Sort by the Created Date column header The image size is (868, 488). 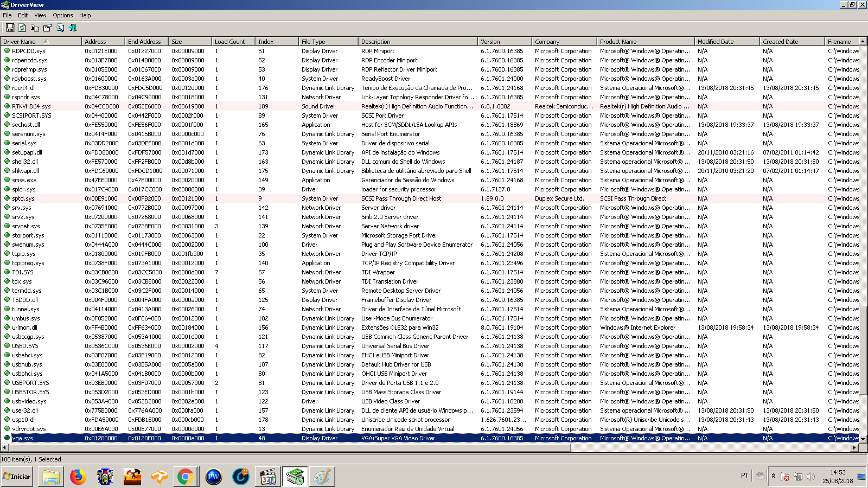tap(792, 42)
